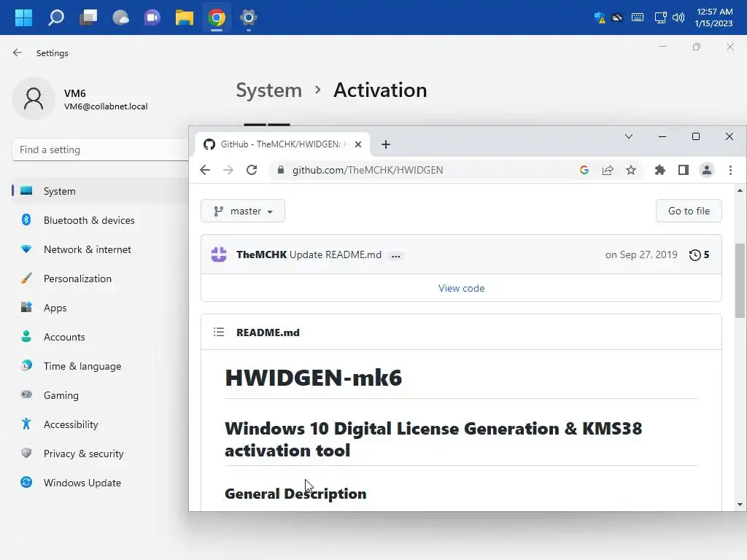The height and width of the screenshot is (560, 747).
Task: Open Privacy & security settings
Action: coord(83,454)
